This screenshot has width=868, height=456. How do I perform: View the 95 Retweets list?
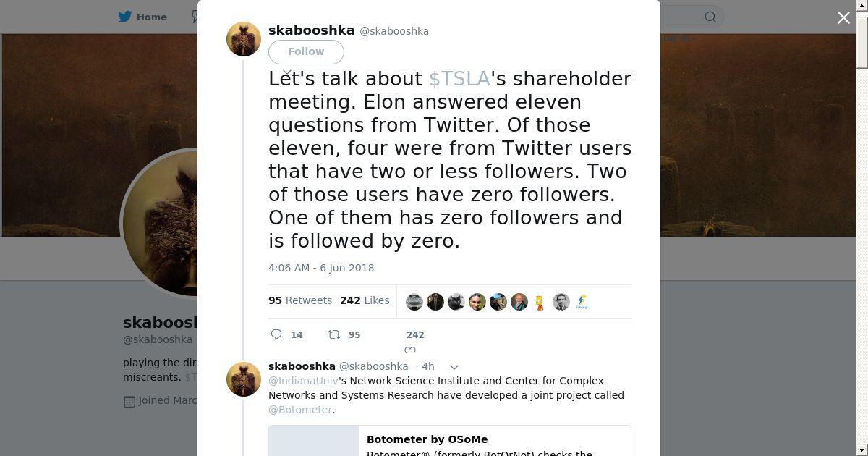[300, 300]
